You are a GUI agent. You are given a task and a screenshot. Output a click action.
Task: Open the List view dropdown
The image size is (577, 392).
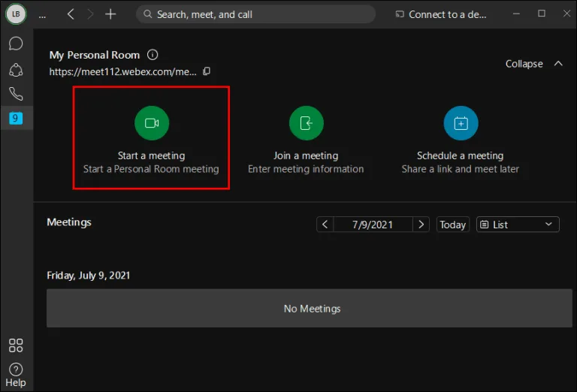click(x=518, y=225)
